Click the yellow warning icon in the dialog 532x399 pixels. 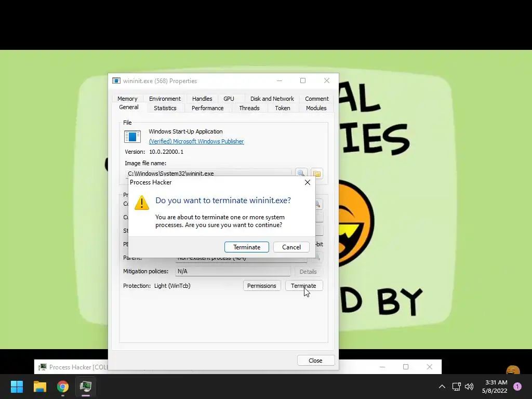pyautogui.click(x=142, y=203)
